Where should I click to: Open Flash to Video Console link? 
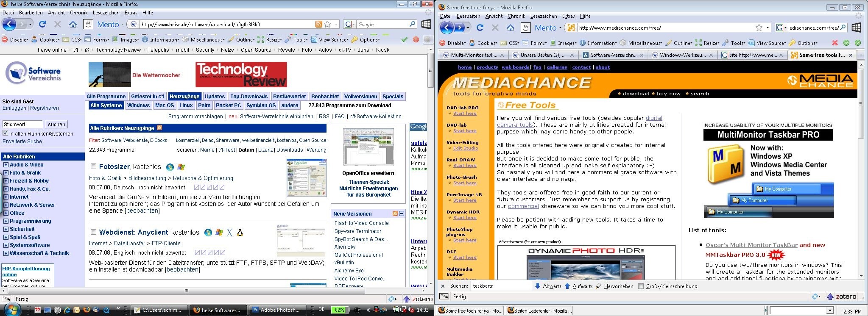[361, 223]
